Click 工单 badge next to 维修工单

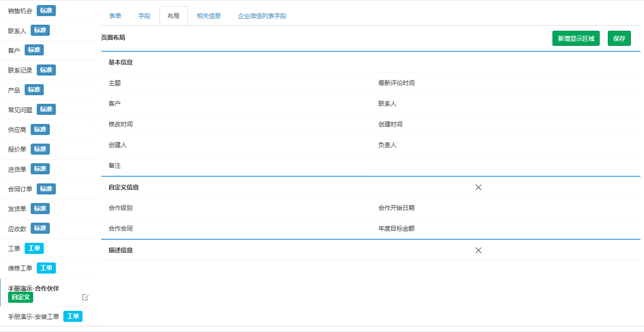click(x=46, y=268)
